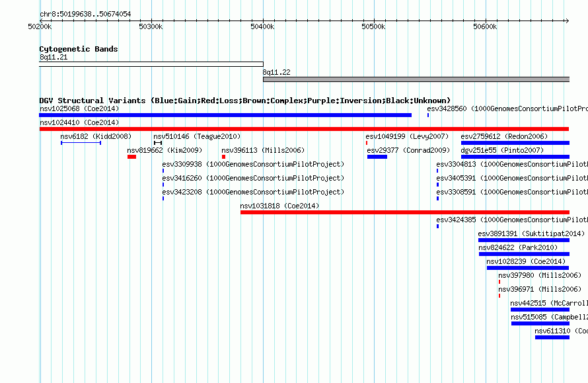Open the nsv1028239 (Coe2014) blue bar

click(x=528, y=268)
